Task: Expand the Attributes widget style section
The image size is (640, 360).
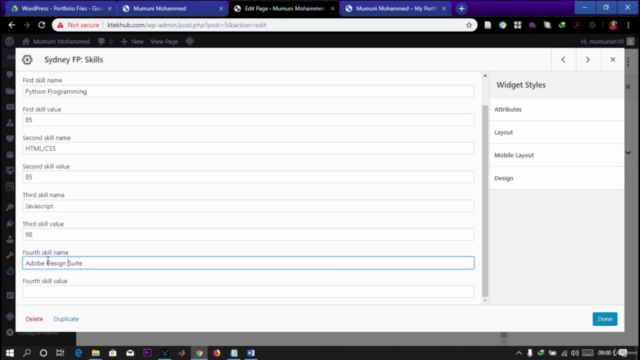Action: click(x=557, y=109)
